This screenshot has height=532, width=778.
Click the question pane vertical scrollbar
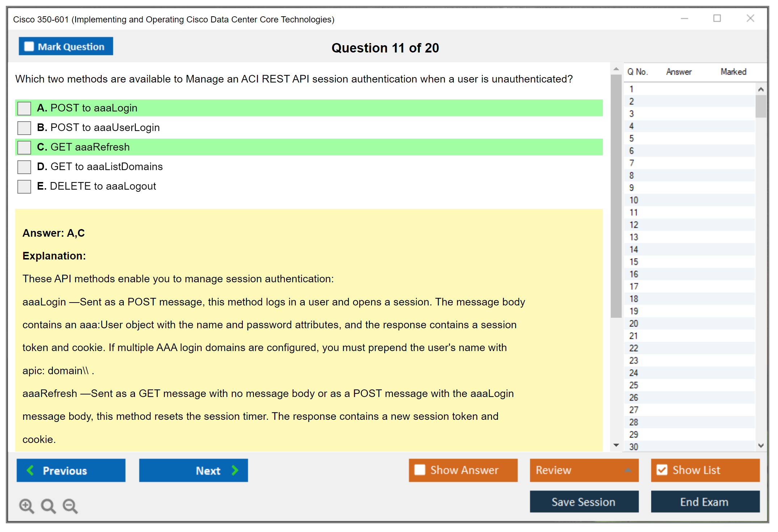pos(616,195)
